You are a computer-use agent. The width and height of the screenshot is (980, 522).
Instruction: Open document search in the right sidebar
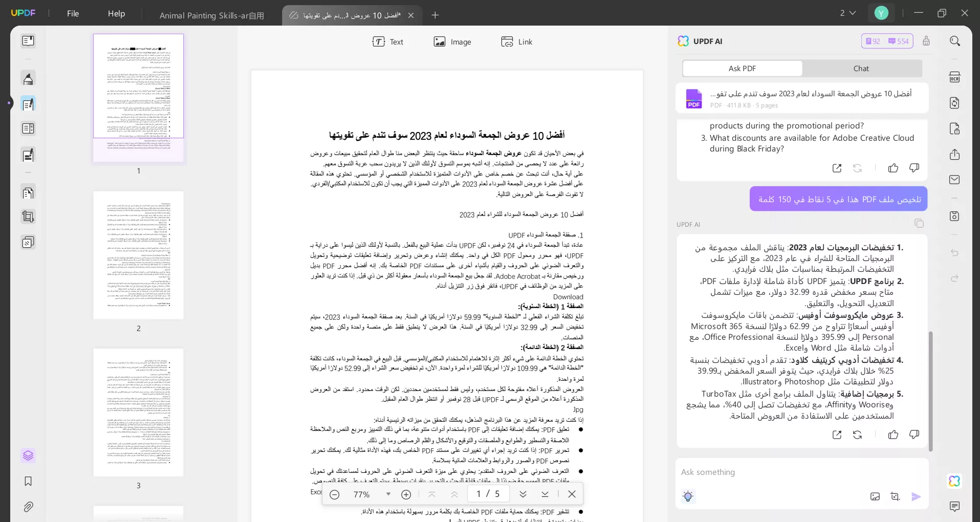[x=955, y=41]
